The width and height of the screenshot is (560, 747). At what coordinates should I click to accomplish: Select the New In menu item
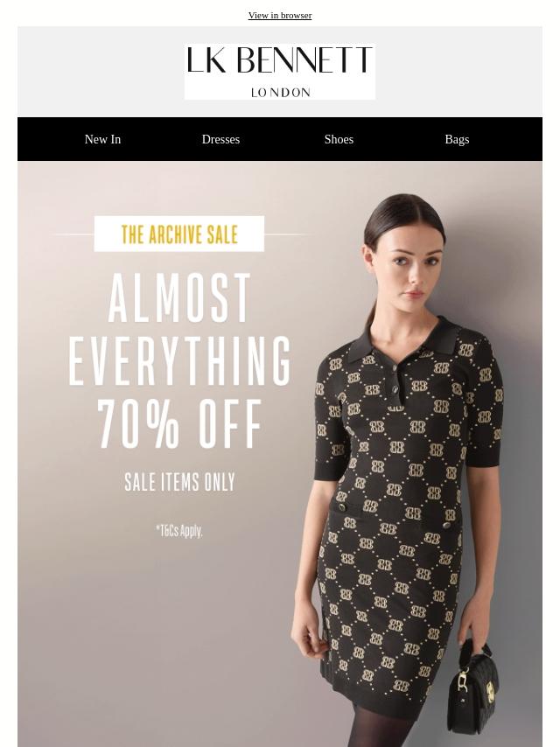click(x=102, y=139)
